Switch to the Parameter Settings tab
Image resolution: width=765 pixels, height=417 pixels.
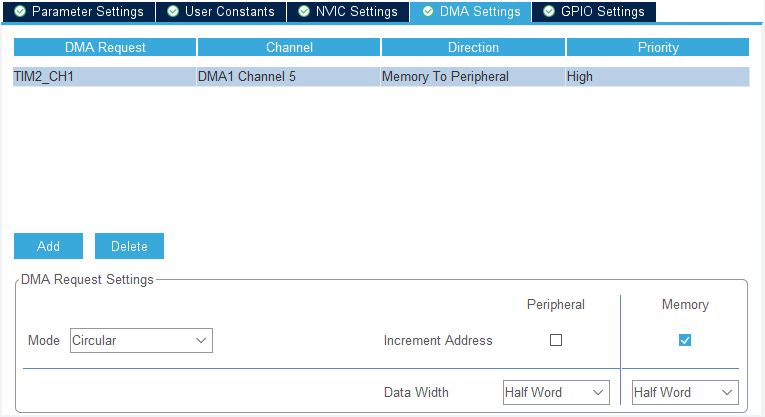(x=79, y=12)
